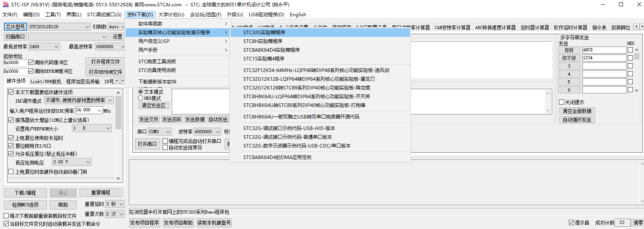Enable 上电复位时由硬件自动启动看门狗
644x229 pixels.
coord(11,172)
